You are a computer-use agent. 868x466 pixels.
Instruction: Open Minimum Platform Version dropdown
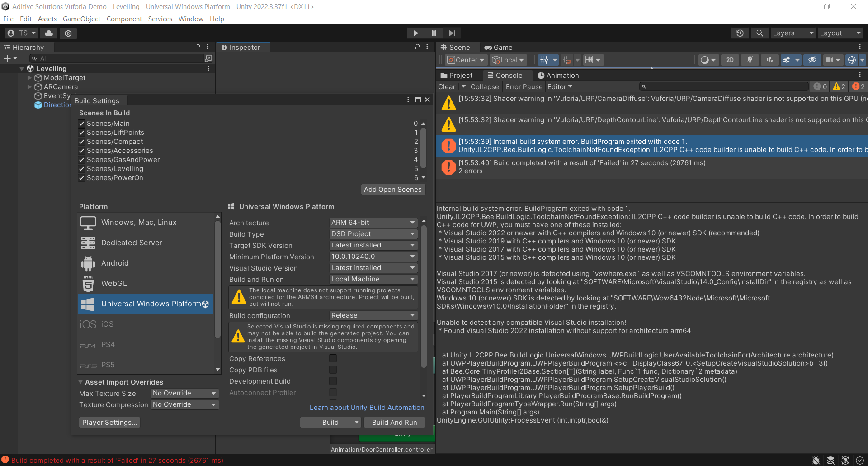pos(373,257)
